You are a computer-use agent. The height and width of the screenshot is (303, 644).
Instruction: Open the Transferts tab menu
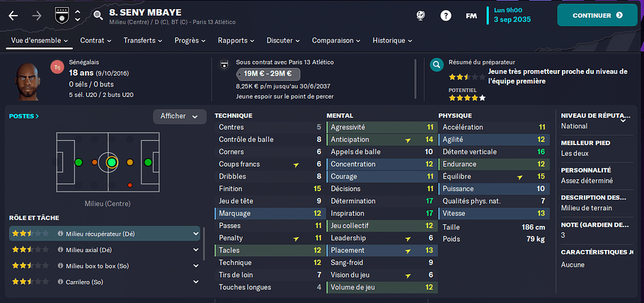coord(143,40)
